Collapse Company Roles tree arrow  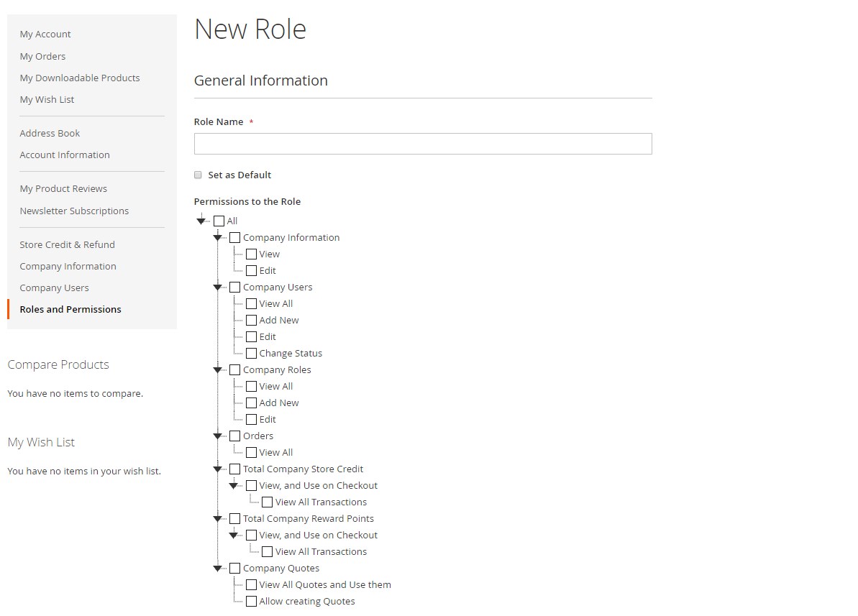click(218, 370)
